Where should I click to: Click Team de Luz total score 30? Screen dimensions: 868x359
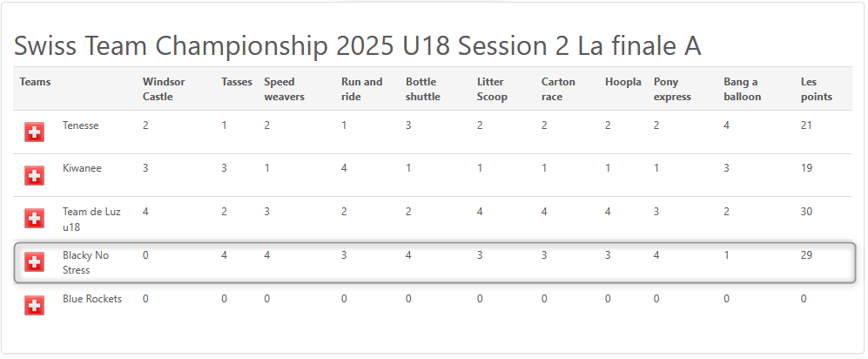[x=806, y=212]
